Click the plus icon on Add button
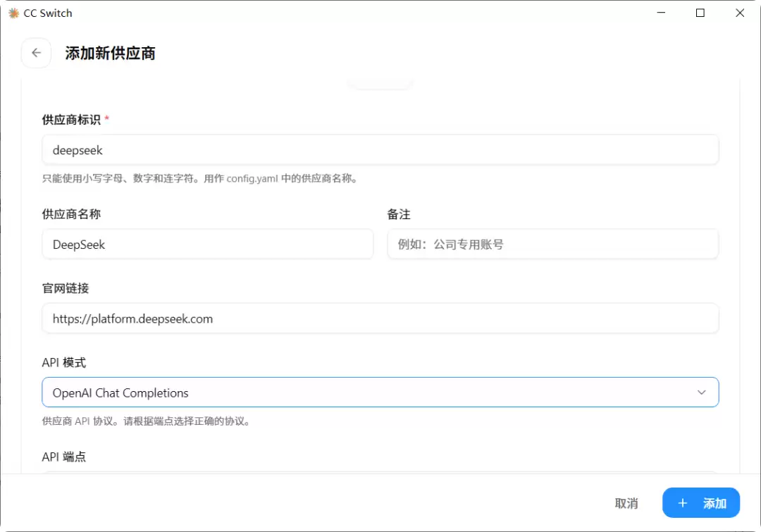The width and height of the screenshot is (761, 532). [x=682, y=503]
